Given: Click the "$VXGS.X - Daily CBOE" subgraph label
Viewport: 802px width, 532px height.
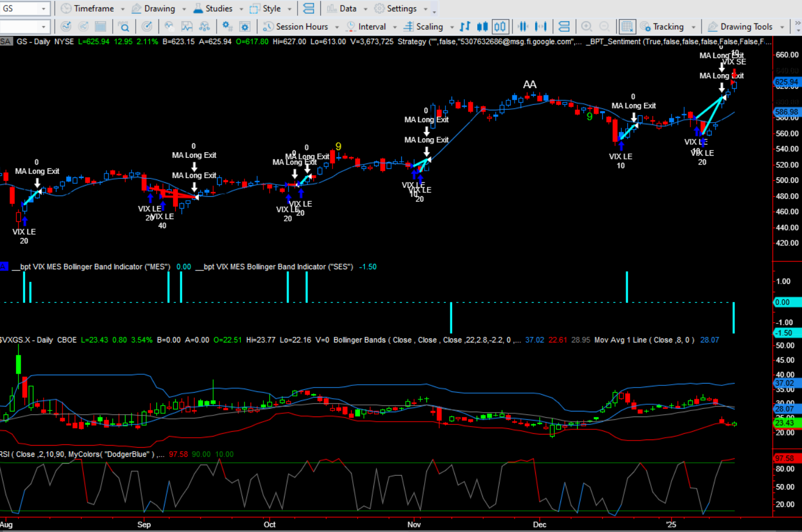Looking at the screenshot, I should pos(39,340).
